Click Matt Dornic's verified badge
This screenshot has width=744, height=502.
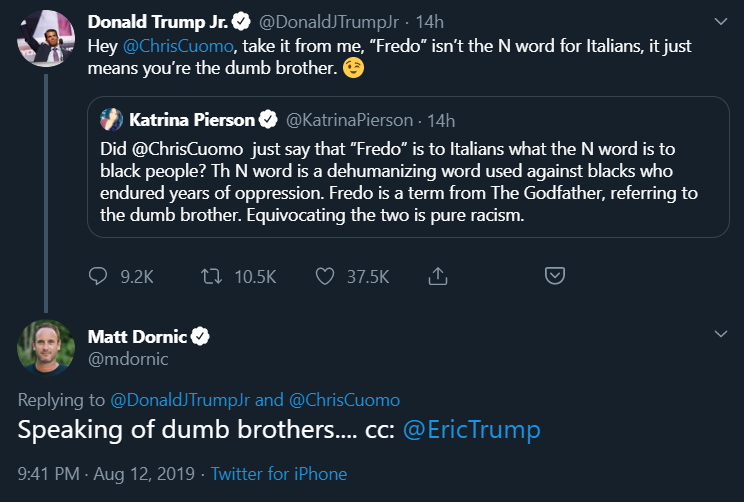coord(200,336)
